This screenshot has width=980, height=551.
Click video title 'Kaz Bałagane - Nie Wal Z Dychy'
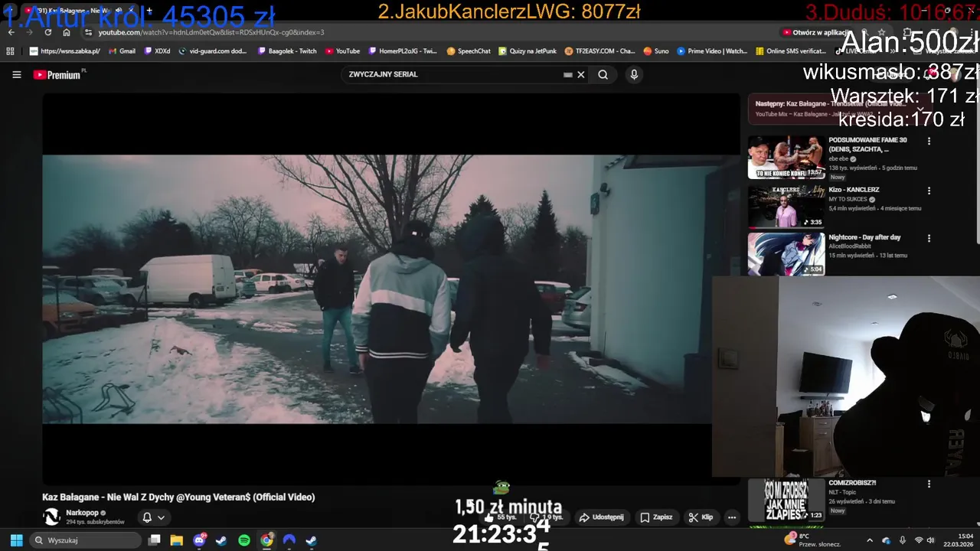pos(178,497)
